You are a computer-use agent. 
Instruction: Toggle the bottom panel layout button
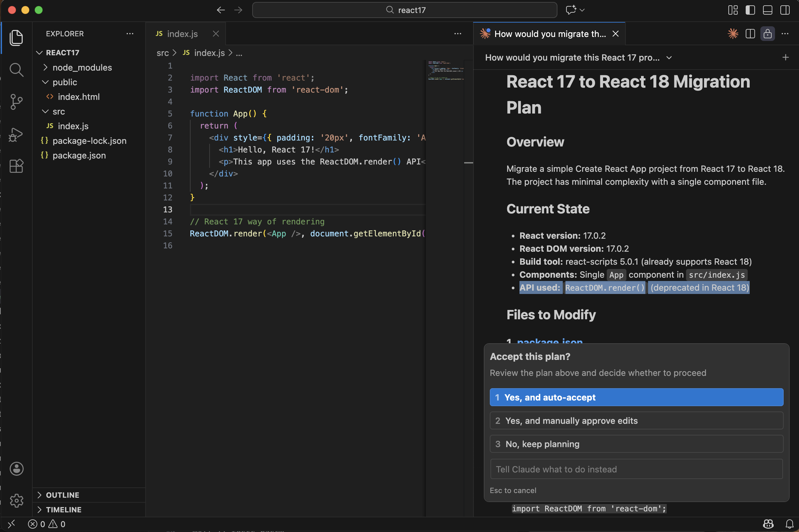tap(767, 10)
